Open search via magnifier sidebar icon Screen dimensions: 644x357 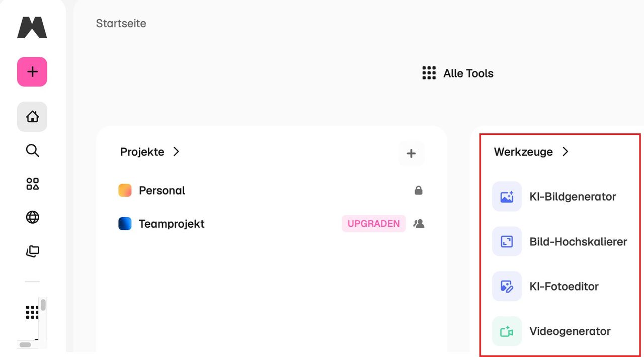32,150
